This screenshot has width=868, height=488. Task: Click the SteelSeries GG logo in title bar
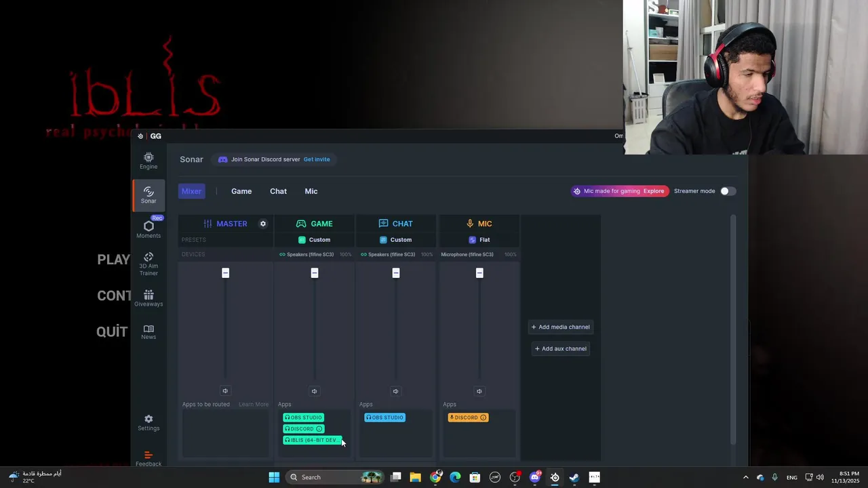tap(140, 136)
